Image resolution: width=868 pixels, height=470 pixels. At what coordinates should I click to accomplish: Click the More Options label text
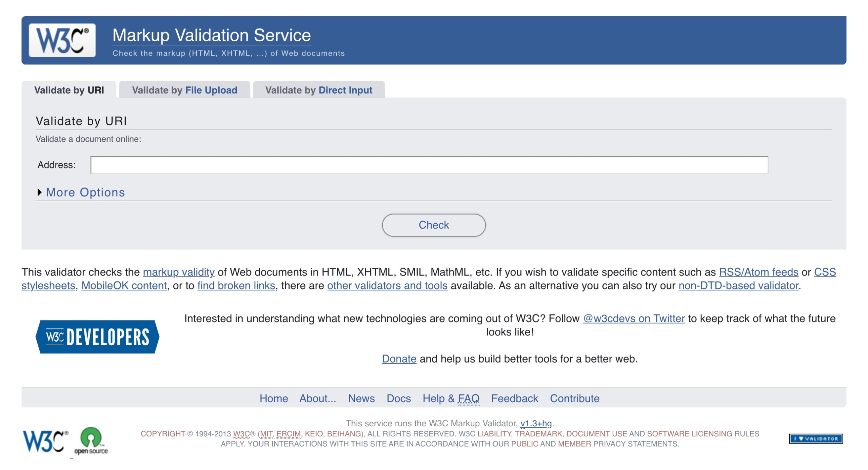pos(85,192)
